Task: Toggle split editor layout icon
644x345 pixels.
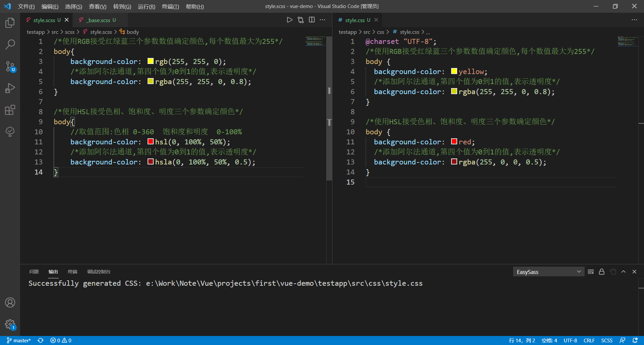Action: point(312,20)
